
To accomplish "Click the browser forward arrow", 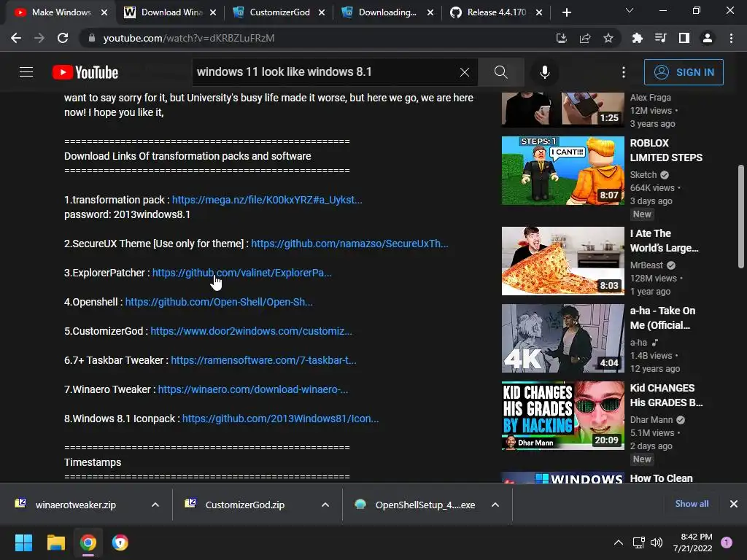I will click(39, 38).
